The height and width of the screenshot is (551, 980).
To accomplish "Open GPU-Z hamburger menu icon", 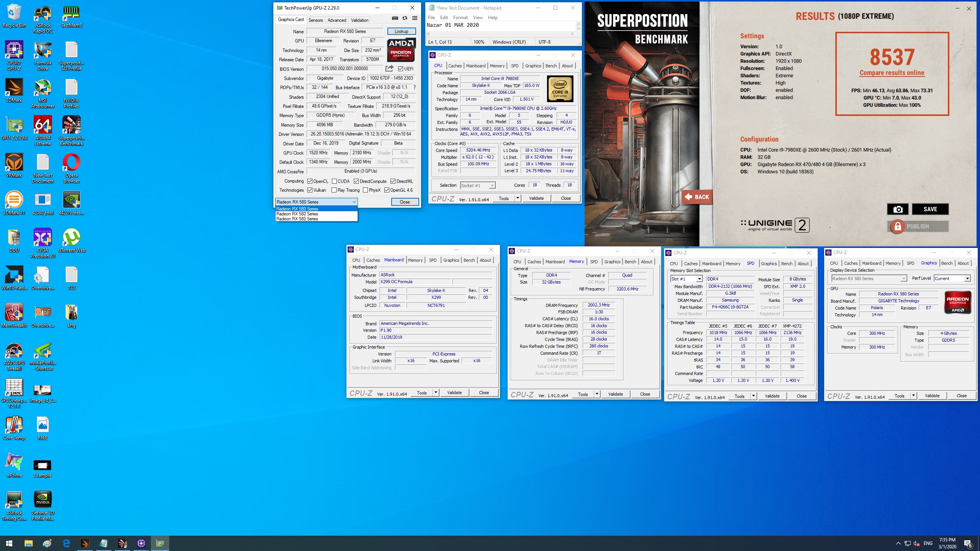I will coord(415,18).
